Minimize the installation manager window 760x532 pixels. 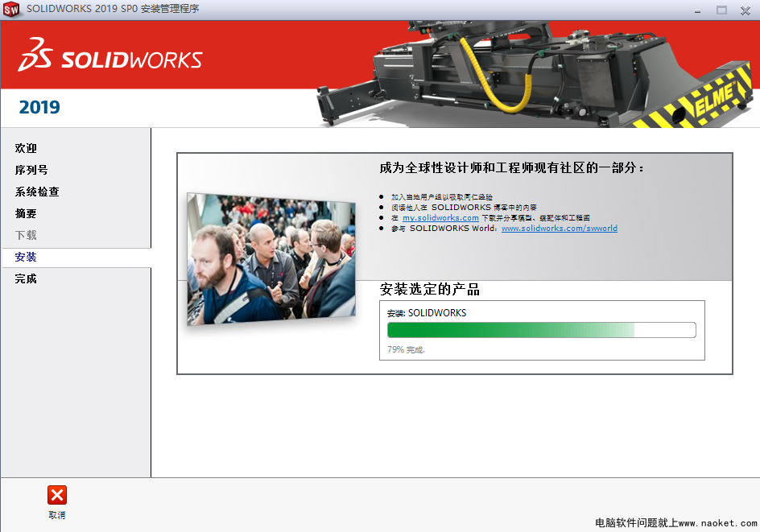click(697, 10)
